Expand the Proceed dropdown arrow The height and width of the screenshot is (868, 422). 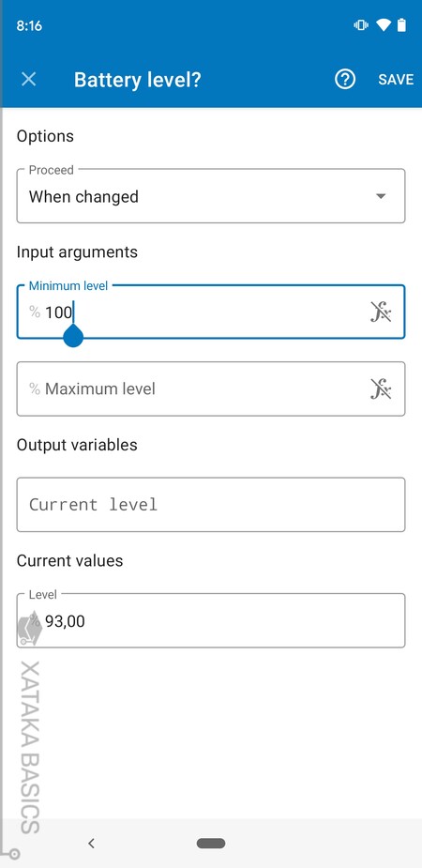381,196
